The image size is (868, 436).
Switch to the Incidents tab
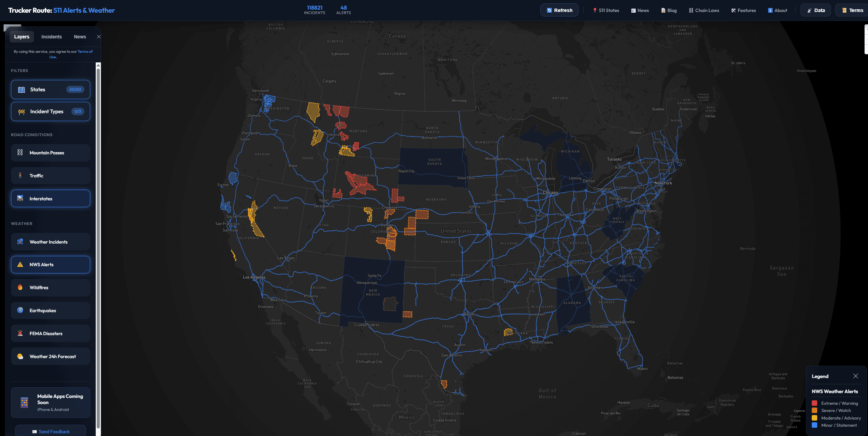pos(51,37)
